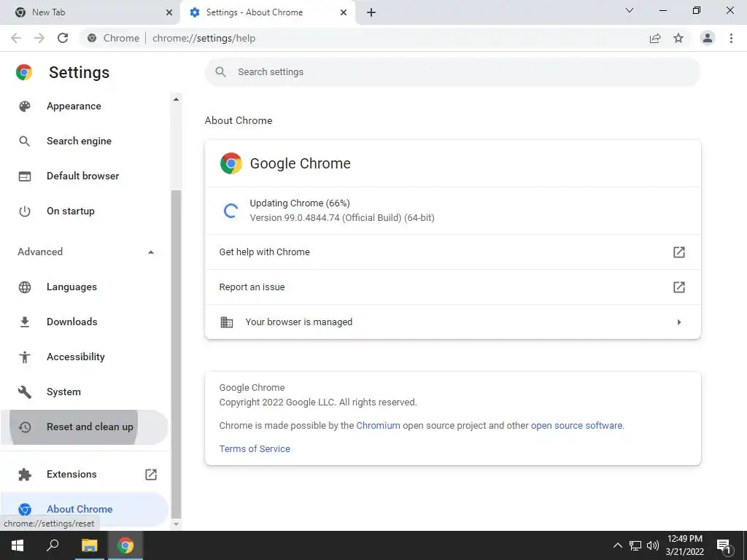The height and width of the screenshot is (560, 747).
Task: Click the address bar URL
Action: [x=204, y=38]
